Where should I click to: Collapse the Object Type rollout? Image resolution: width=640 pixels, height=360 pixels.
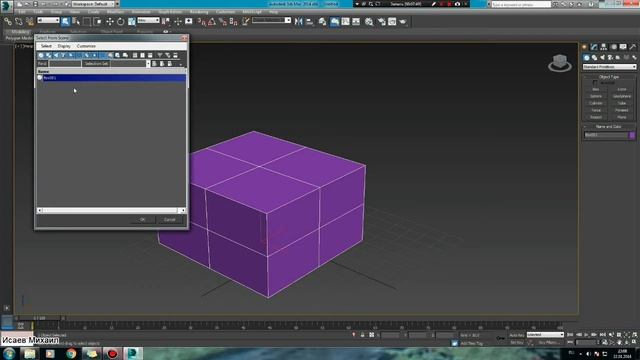pyautogui.click(x=609, y=77)
